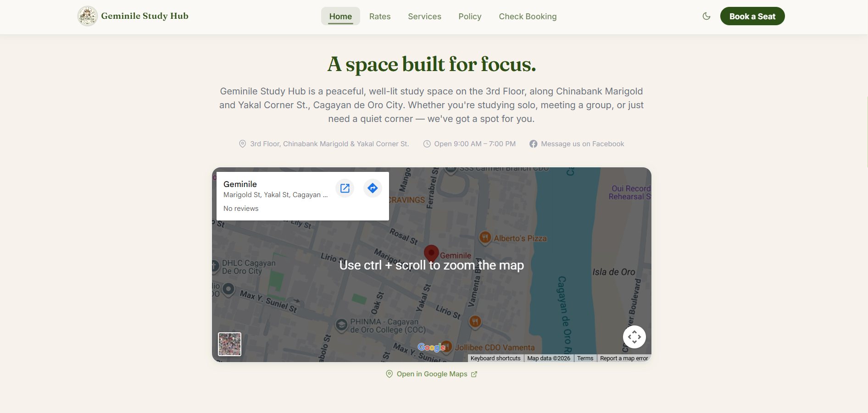Switch map to satellite view thumbnail

pyautogui.click(x=229, y=344)
